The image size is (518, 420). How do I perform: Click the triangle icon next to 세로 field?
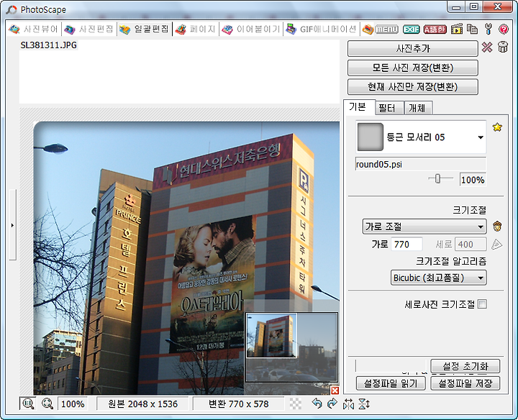(x=496, y=245)
